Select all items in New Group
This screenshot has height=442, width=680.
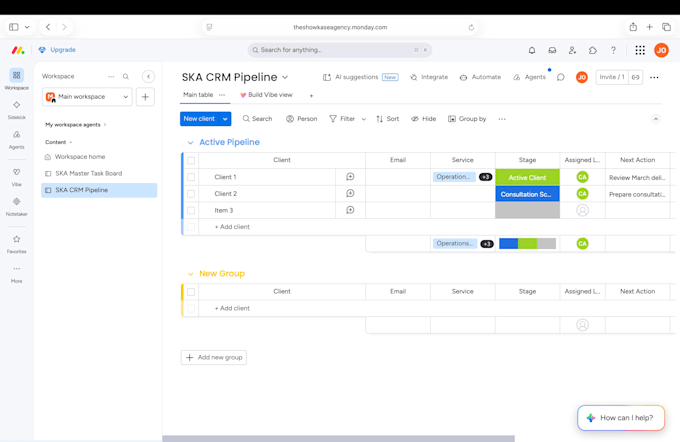191,292
